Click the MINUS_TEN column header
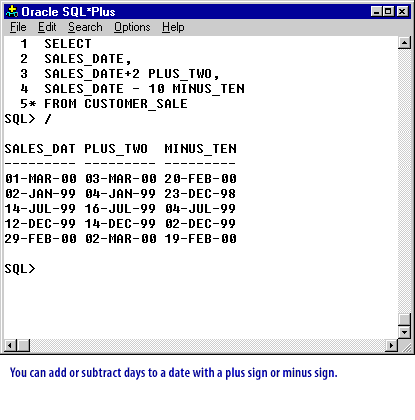 coord(200,149)
